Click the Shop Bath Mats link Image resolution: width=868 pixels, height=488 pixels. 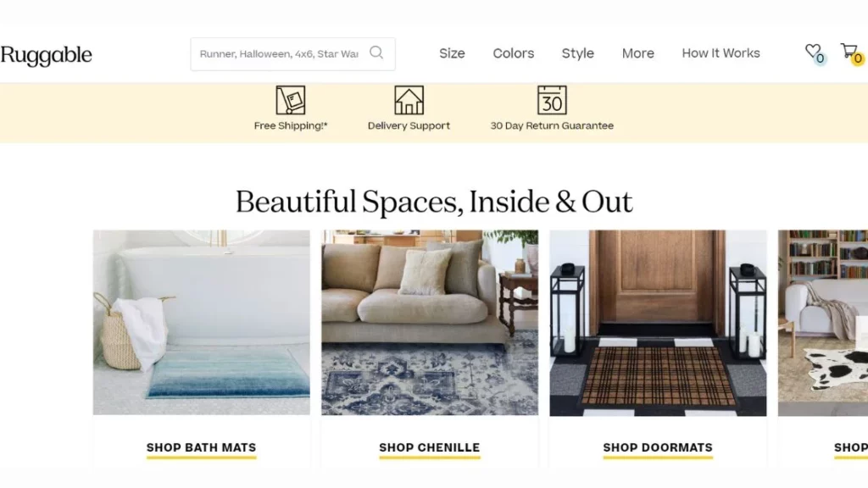[202, 447]
